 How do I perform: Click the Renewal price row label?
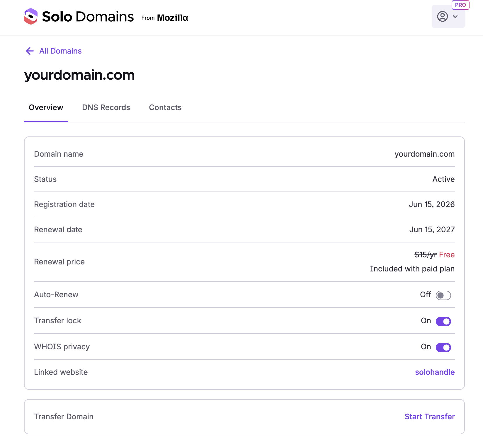coord(59,262)
